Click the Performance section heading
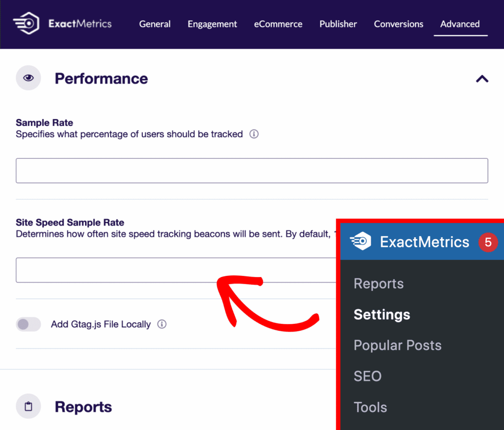This screenshot has height=430, width=504. [x=101, y=79]
